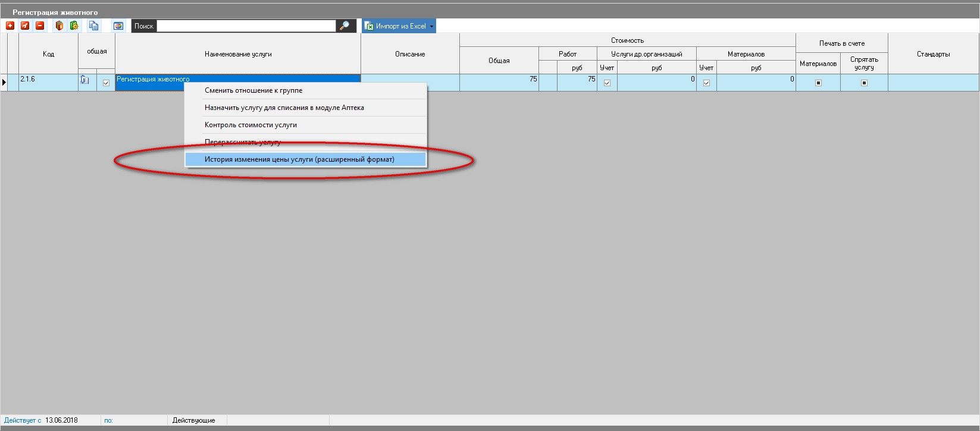Image resolution: width=980 pixels, height=431 pixels.
Task: Open the 'Импорт из Excel' dropdown arrow
Action: point(431,26)
